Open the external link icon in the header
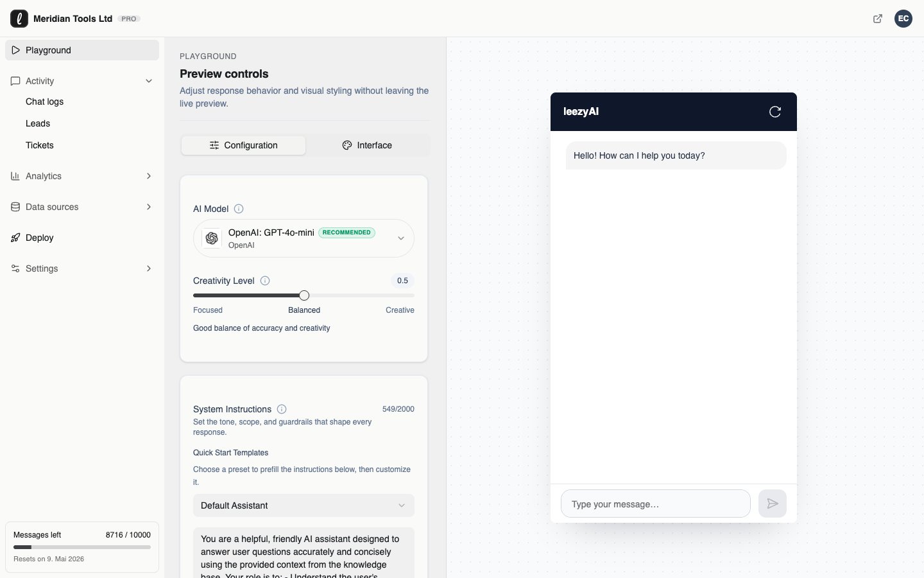The height and width of the screenshot is (578, 924). click(x=877, y=19)
